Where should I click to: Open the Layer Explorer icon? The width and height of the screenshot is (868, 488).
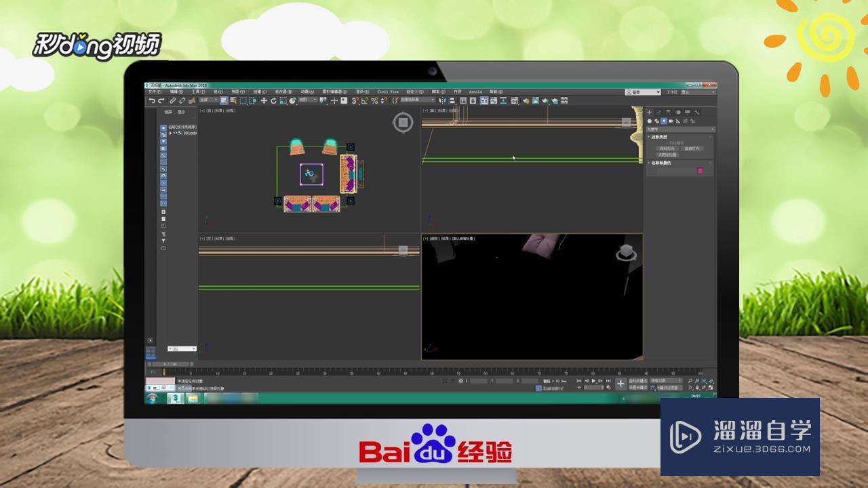(x=473, y=100)
